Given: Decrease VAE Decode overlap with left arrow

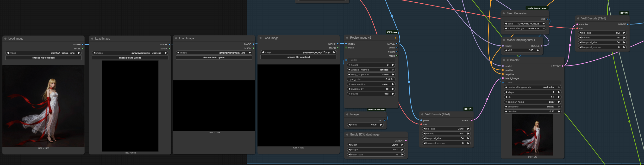Looking at the screenshot, I should 581,38.
